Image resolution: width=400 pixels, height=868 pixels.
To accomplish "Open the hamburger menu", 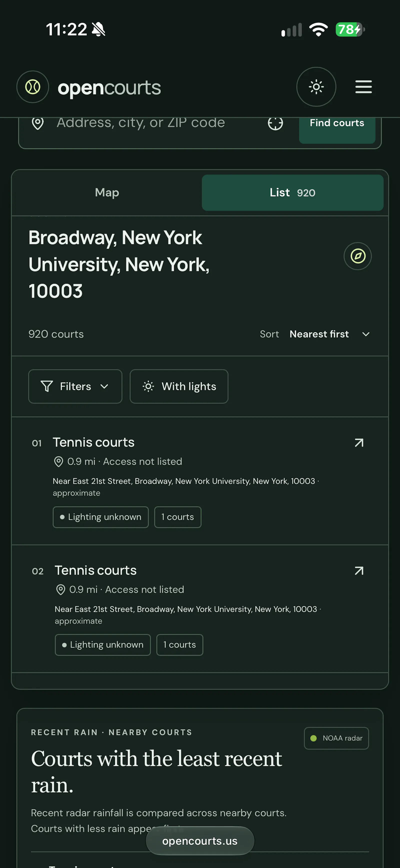I will tap(363, 87).
